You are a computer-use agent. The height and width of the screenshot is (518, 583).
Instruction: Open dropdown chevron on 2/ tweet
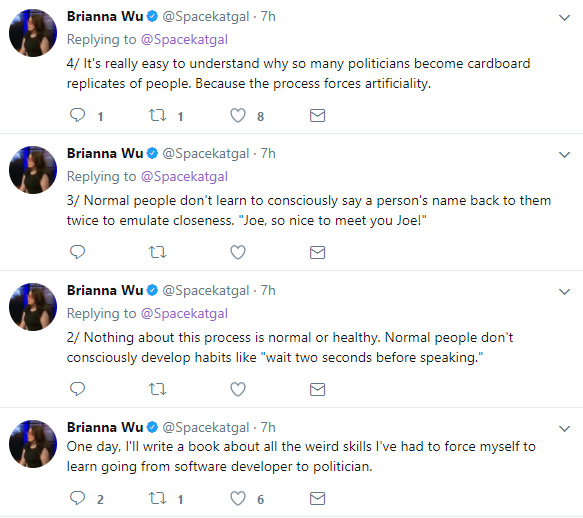[564, 291]
